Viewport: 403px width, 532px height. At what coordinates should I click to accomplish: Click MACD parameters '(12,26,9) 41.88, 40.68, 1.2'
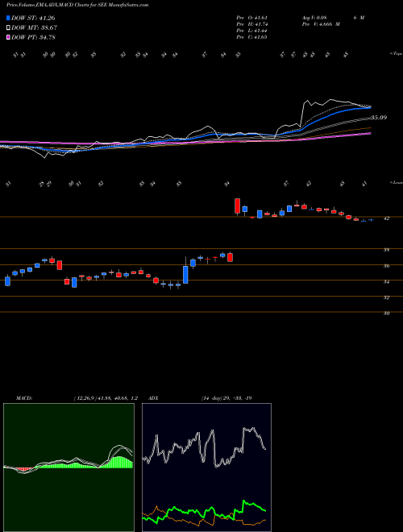[x=106, y=398]
